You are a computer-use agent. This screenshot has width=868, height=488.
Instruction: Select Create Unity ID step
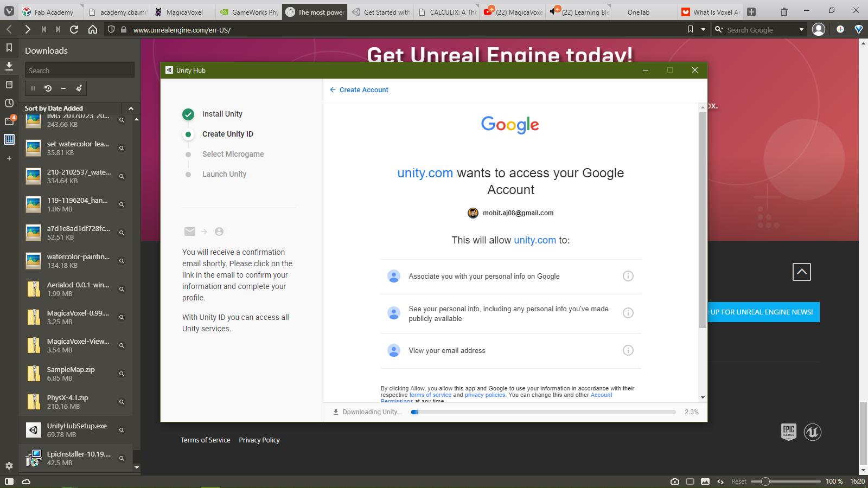[x=228, y=134]
